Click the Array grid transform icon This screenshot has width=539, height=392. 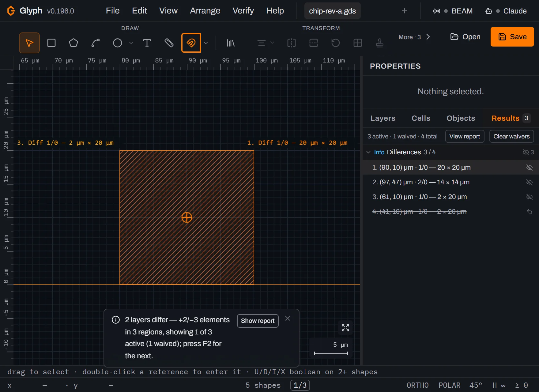358,43
